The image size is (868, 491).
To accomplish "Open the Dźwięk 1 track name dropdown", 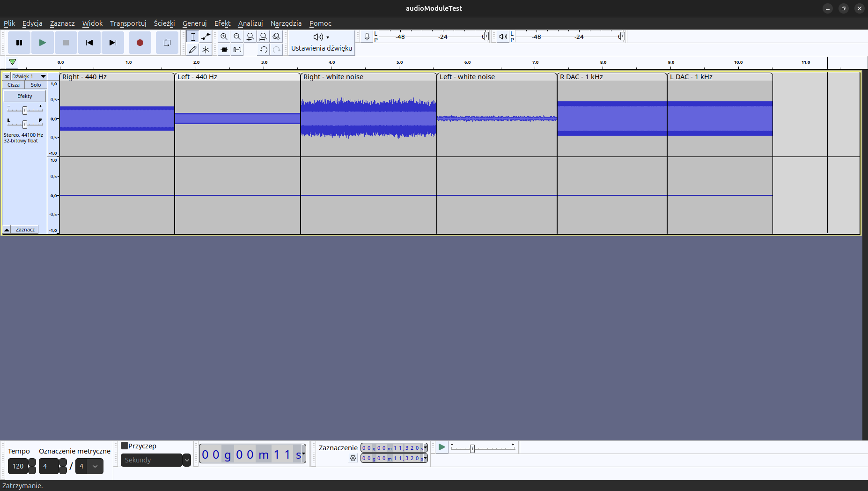I will pos(43,76).
